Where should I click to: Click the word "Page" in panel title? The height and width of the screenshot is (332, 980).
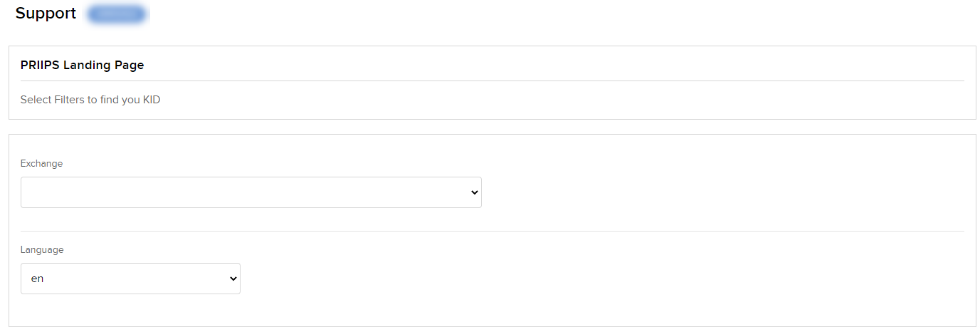(130, 65)
